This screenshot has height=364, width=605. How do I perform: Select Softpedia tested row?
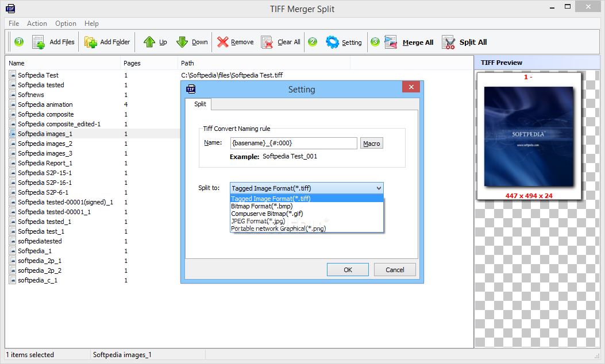pyautogui.click(x=41, y=85)
